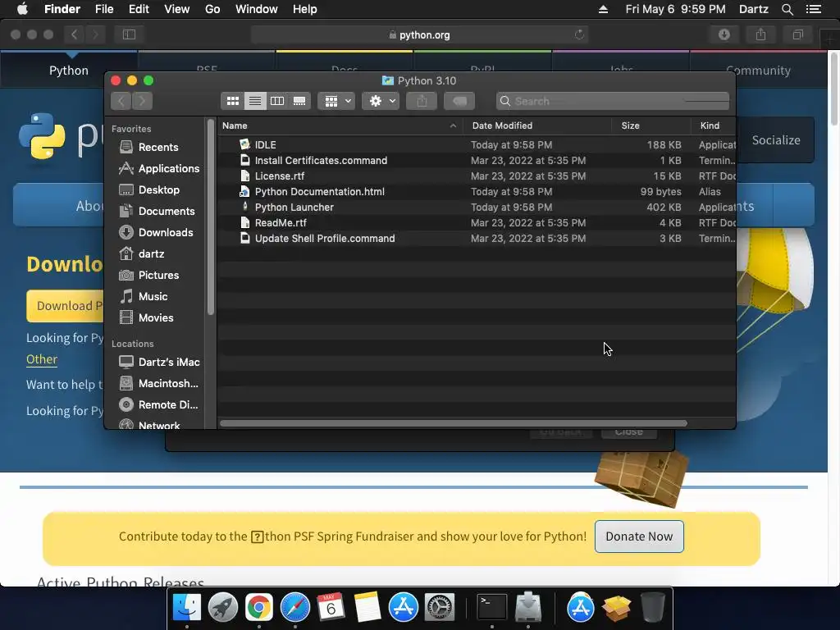Image resolution: width=840 pixels, height=630 pixels.
Task: Click the Finder share button
Action: (x=422, y=101)
